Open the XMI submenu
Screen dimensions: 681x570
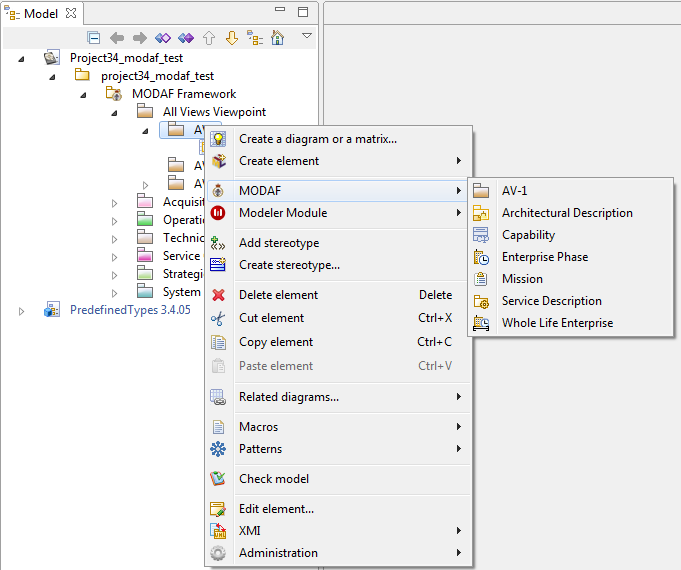point(339,531)
